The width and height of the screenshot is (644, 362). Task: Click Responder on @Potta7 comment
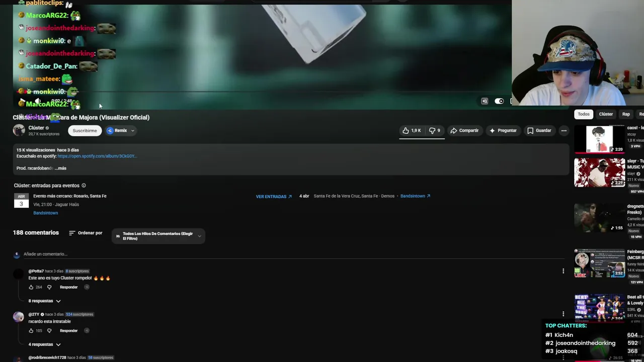68,288
